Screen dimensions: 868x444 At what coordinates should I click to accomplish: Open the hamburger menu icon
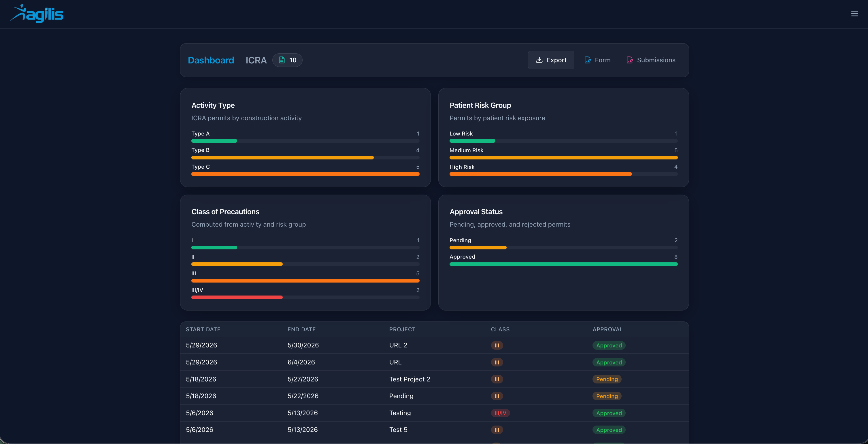(854, 14)
